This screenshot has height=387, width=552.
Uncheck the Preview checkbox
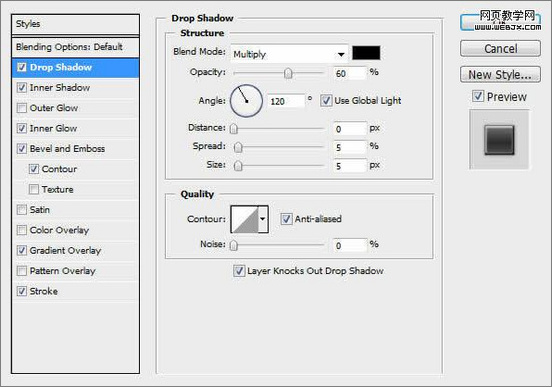(478, 96)
